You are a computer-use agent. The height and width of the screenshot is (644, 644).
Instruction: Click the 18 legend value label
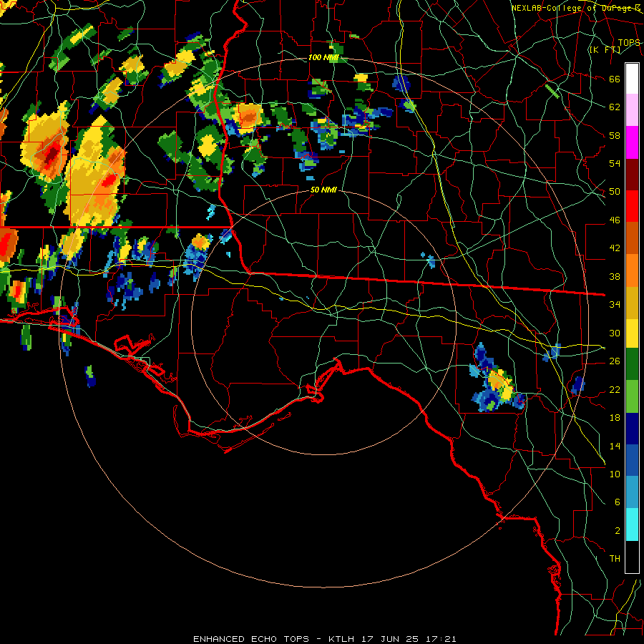point(615,418)
